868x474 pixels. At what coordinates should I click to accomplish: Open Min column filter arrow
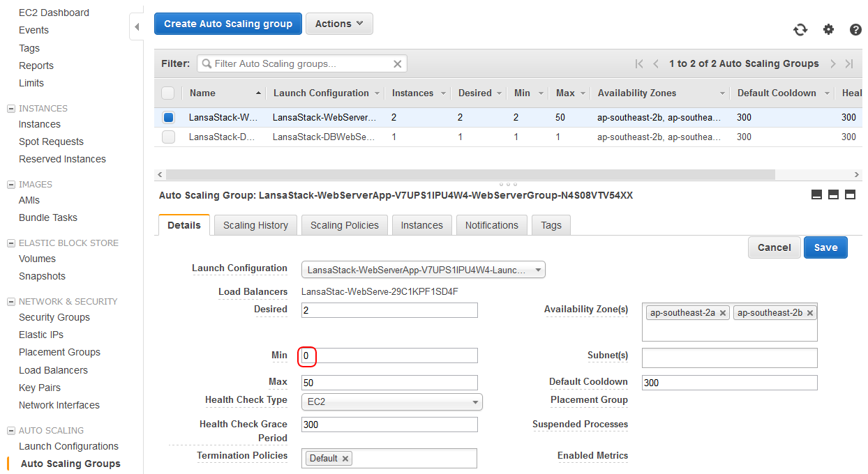(540, 93)
